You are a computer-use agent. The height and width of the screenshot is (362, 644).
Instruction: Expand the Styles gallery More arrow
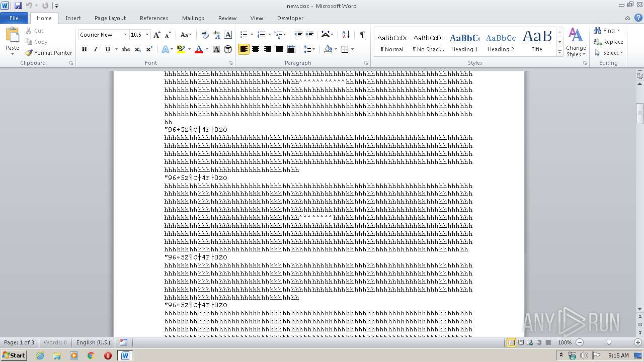coord(559,52)
